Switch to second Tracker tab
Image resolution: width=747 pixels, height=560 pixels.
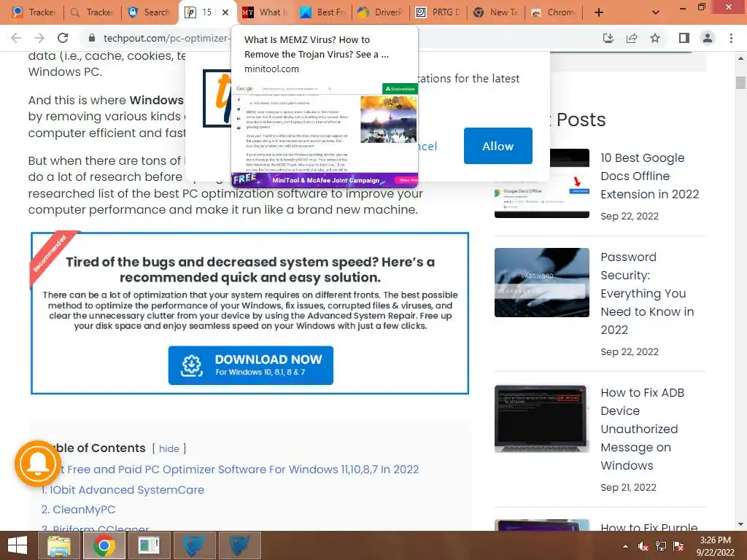pyautogui.click(x=91, y=12)
